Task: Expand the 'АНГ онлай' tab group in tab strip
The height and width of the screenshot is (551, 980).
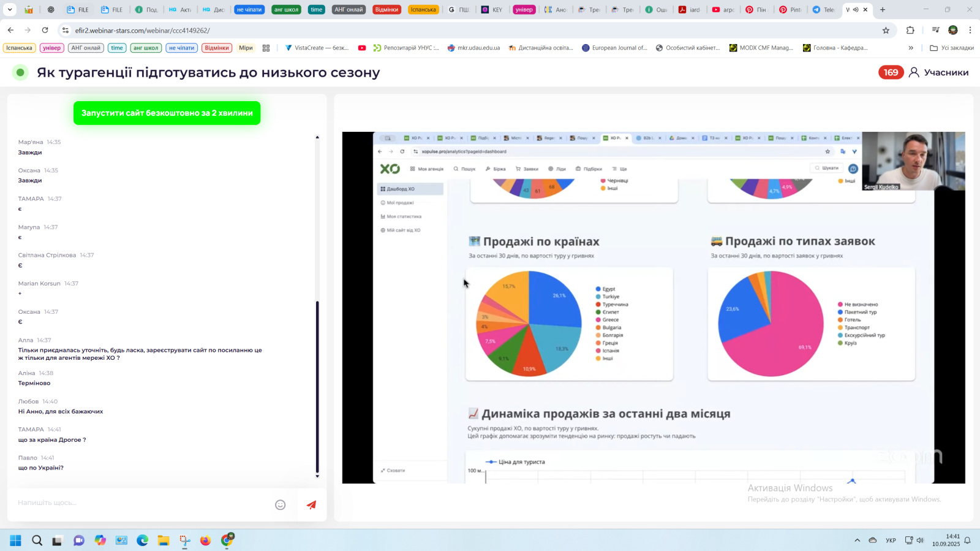Action: [x=349, y=10]
